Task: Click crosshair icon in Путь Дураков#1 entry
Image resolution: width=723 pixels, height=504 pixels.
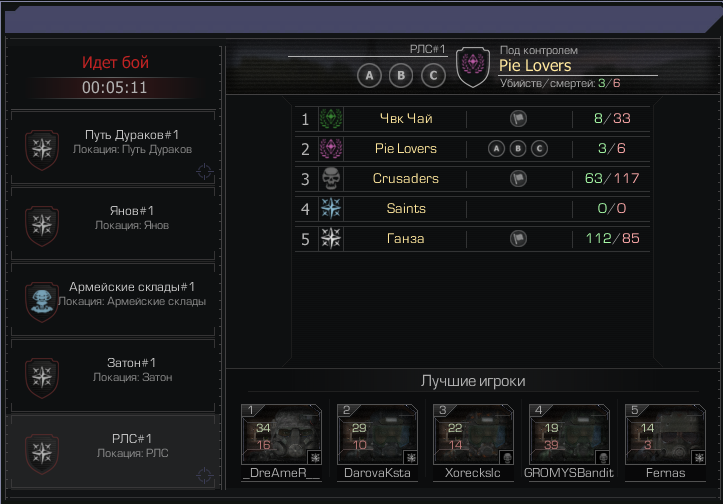Action: (204, 172)
